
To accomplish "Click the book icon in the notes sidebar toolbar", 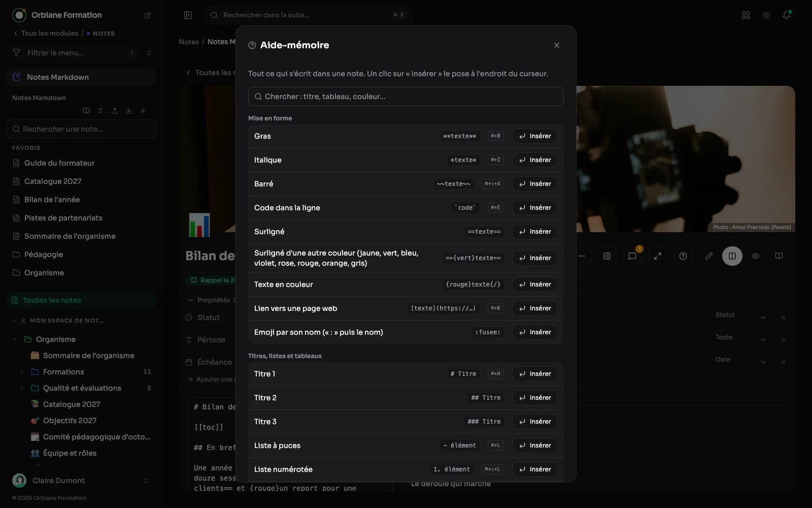I will coord(86,111).
